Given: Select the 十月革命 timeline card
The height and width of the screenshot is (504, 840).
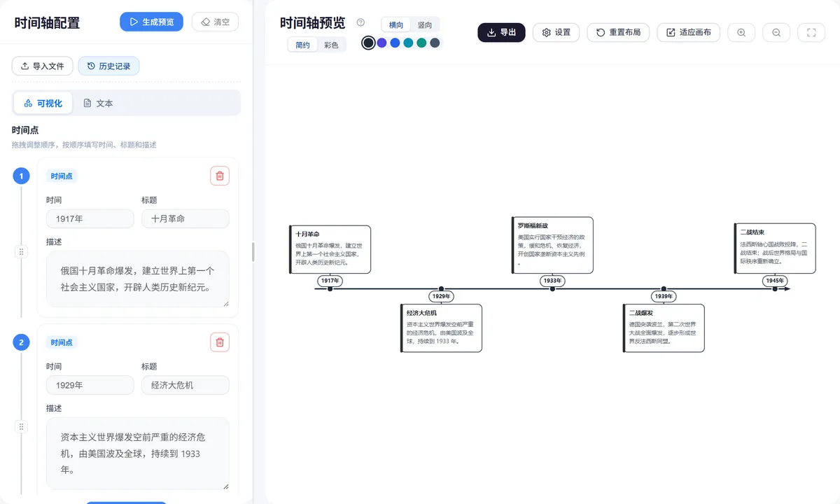Looking at the screenshot, I should tap(330, 249).
